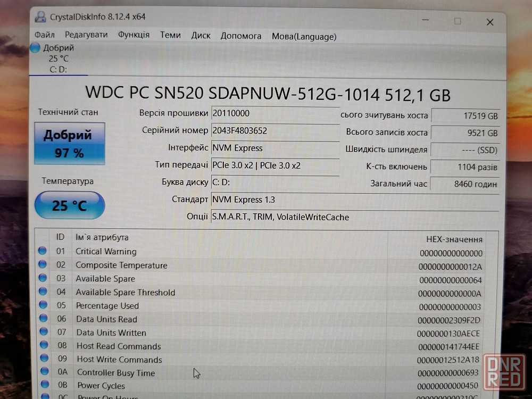Minimize the CrystalDiskInfo window
The image size is (532, 399).
click(x=426, y=20)
